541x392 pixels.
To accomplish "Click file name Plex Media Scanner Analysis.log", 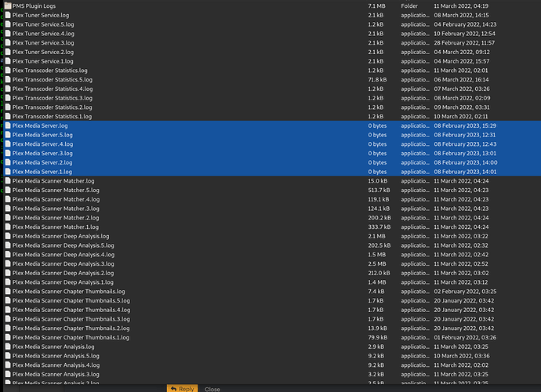I will click(53, 347).
